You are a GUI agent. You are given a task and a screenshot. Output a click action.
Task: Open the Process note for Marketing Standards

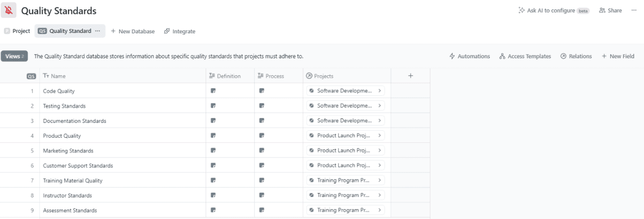[x=261, y=150]
